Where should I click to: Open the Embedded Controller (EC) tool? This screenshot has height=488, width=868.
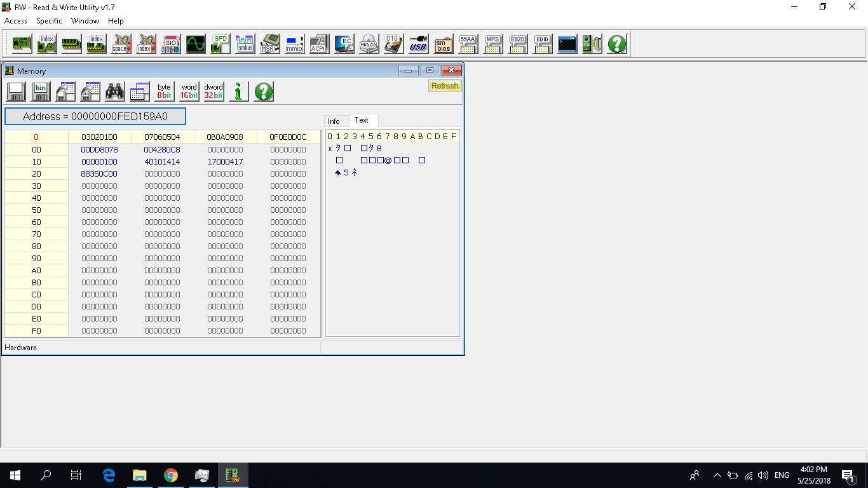point(344,44)
